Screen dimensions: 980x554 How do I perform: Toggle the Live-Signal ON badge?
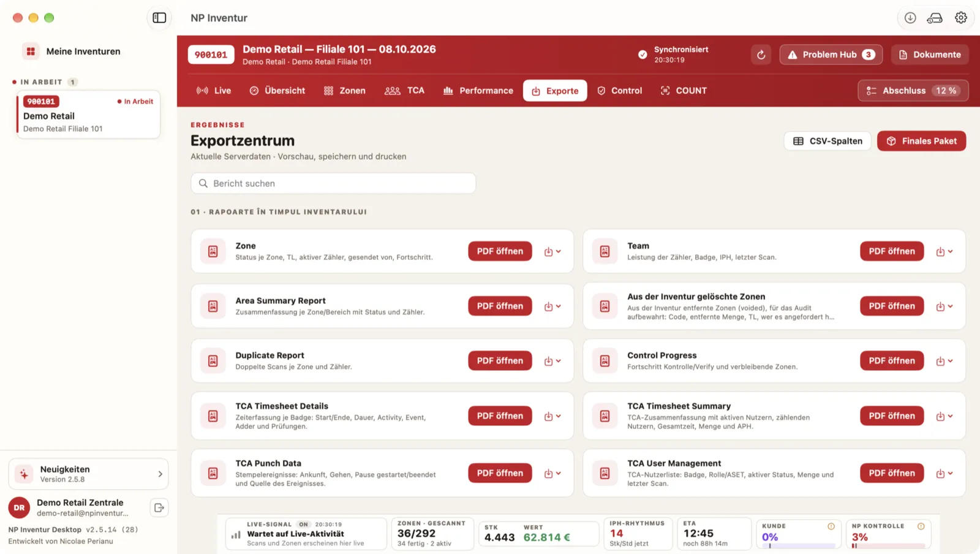[x=303, y=525]
